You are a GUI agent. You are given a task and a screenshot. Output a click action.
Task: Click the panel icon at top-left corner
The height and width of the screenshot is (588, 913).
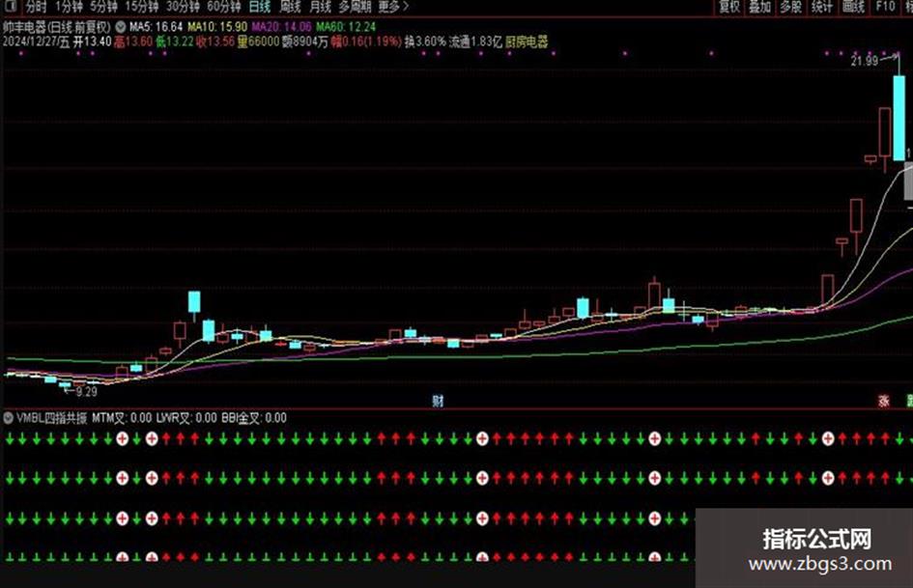point(10,7)
